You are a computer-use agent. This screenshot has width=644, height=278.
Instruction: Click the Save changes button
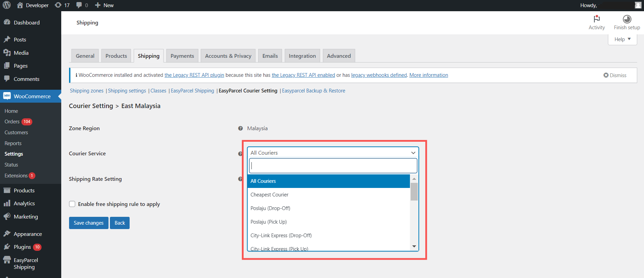pyautogui.click(x=89, y=223)
